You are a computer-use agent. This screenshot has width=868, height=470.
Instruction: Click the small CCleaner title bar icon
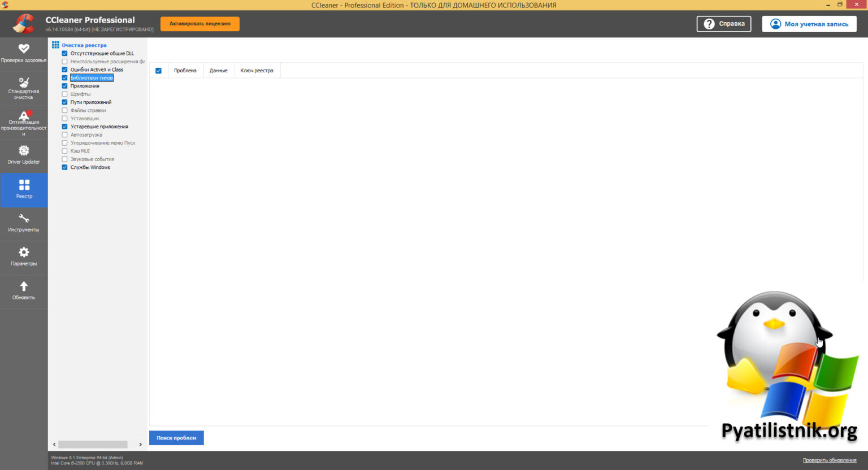click(x=5, y=5)
